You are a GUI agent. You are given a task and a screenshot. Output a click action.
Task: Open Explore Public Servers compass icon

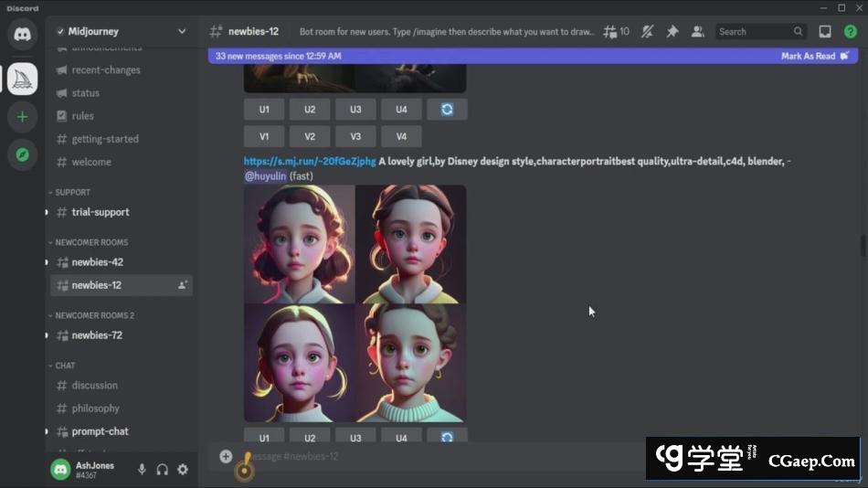point(22,154)
